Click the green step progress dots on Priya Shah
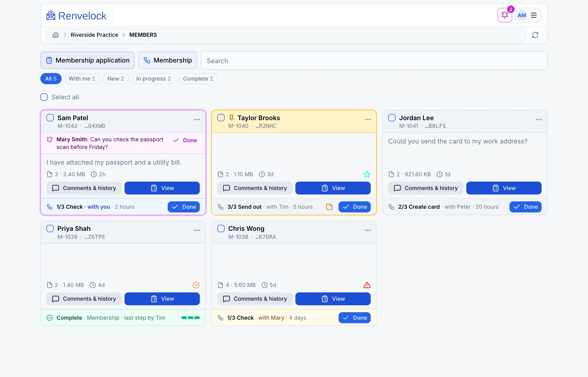Viewport: 588px width, 377px height. [190, 318]
